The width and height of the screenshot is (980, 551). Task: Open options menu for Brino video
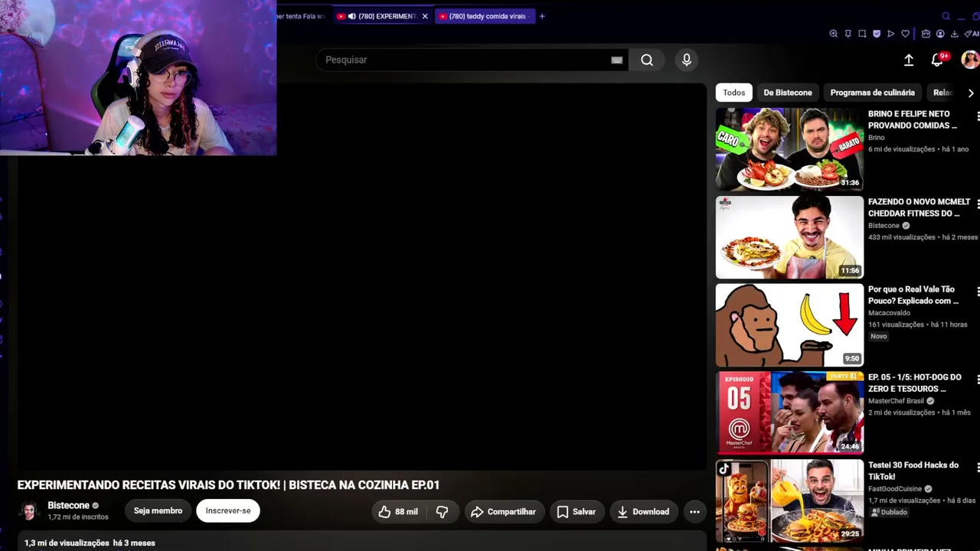[x=978, y=116]
